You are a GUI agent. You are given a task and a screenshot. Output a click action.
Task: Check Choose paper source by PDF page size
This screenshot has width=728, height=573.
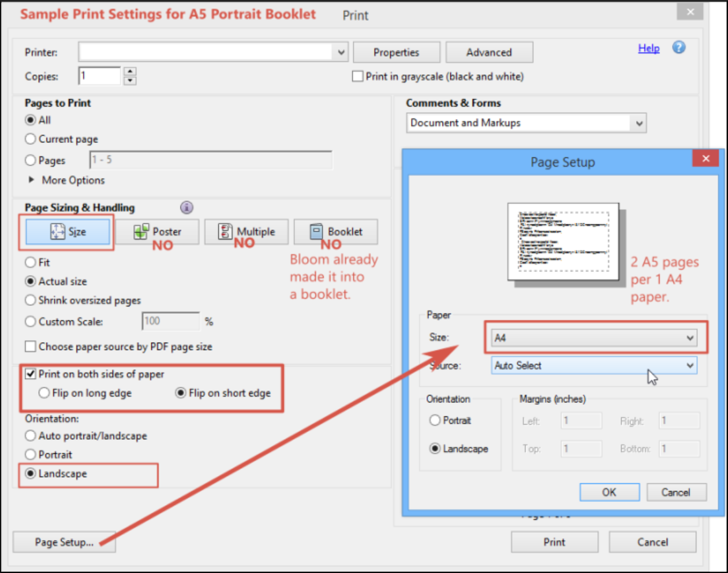pos(30,347)
